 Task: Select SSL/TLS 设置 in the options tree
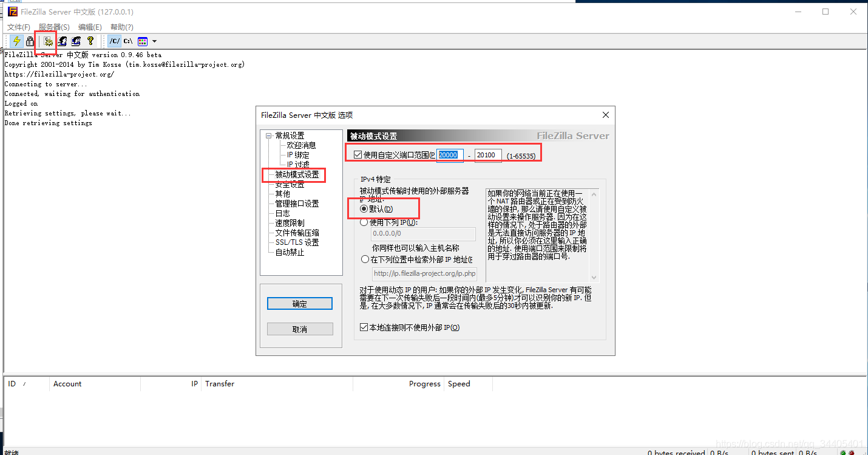coord(297,242)
